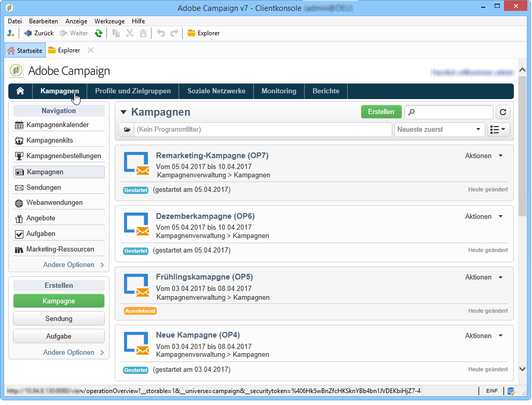
Task: Open Sendungen in navigation
Action: (59, 187)
